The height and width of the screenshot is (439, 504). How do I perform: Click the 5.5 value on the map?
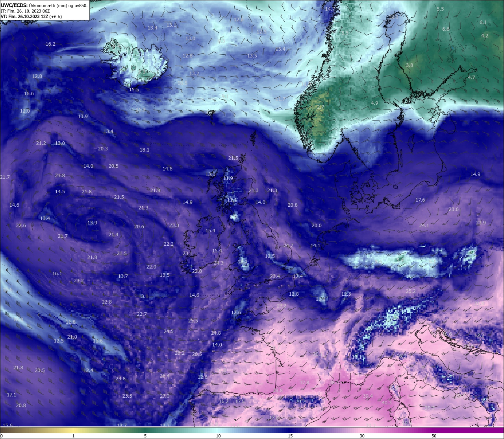tap(440, 9)
